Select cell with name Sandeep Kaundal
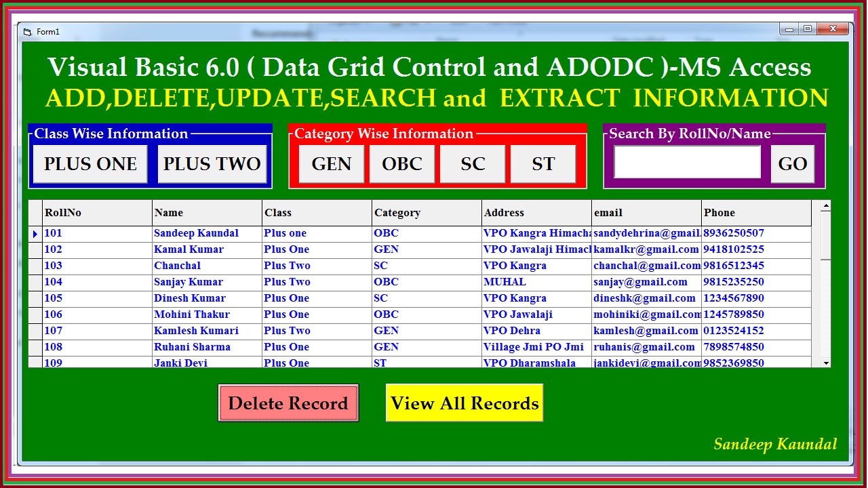Screen dimensions: 868x488 point(207,233)
